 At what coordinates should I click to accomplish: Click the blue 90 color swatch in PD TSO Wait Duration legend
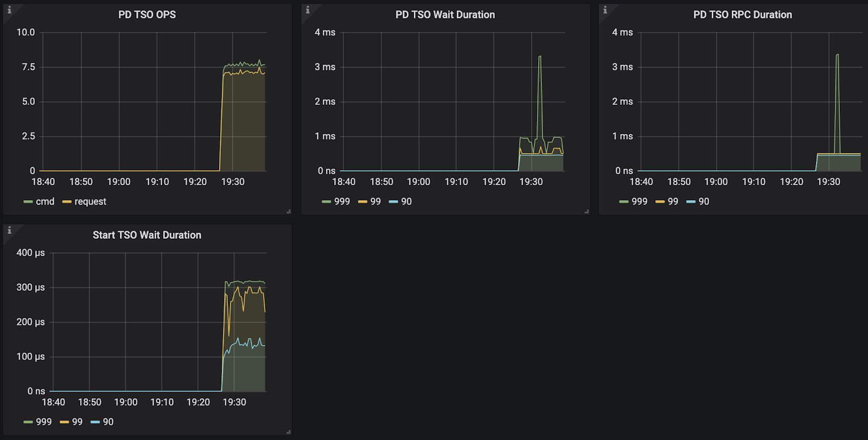coord(393,202)
